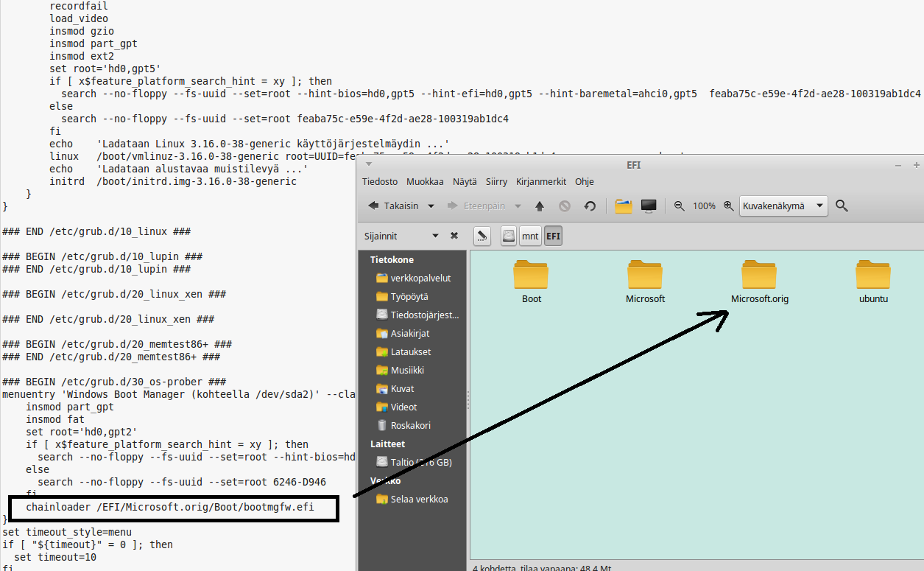Screen dimensions: 924x571
Task: Open Työpöytä in the sidebar
Action: (x=401, y=297)
